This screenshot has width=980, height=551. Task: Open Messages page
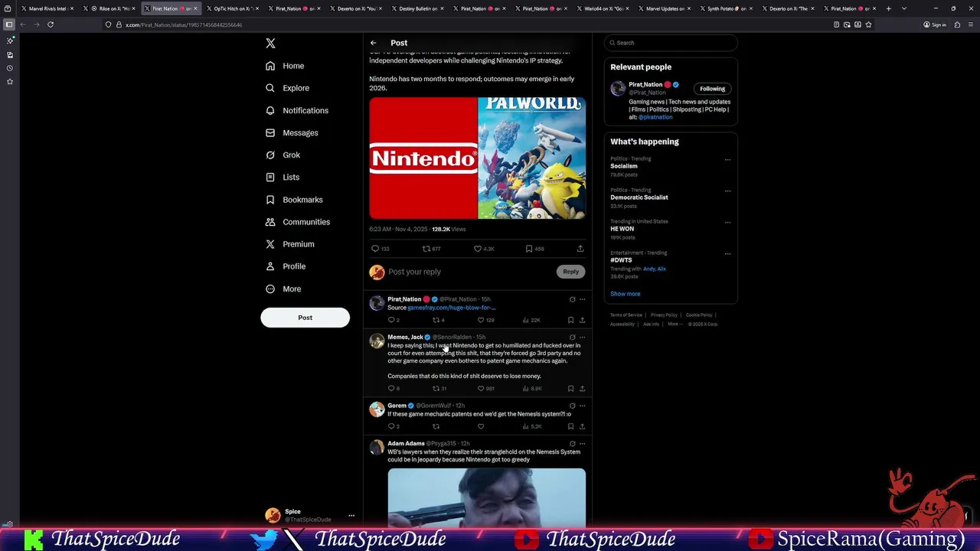292,132
